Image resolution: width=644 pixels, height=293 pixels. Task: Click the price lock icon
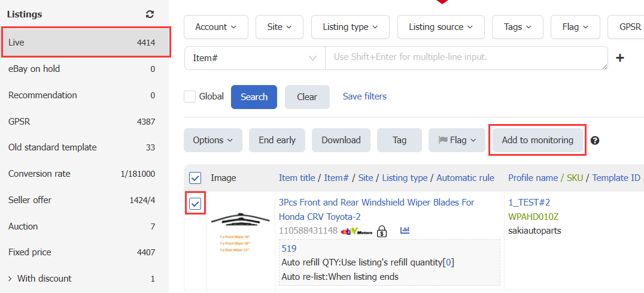click(x=381, y=231)
